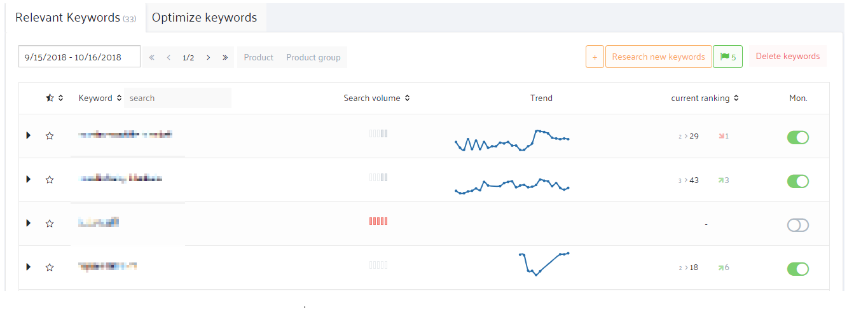Screen dimensions: 868x326
Task: Click the trend chart for keyword ranked 29
Action: [512, 140]
